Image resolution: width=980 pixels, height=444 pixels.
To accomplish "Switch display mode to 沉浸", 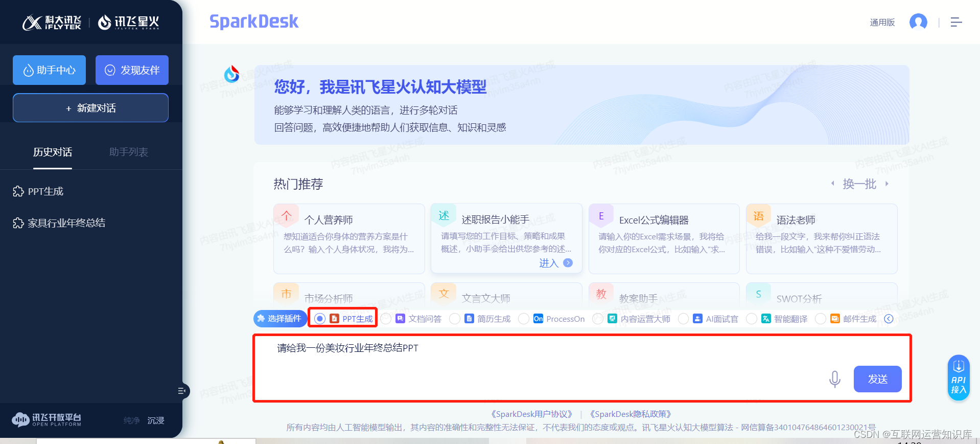I will [156, 420].
